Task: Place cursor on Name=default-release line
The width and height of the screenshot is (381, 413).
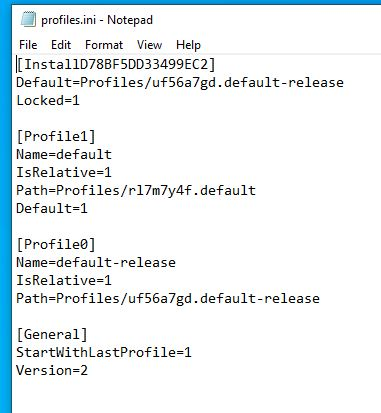Action: click(96, 262)
